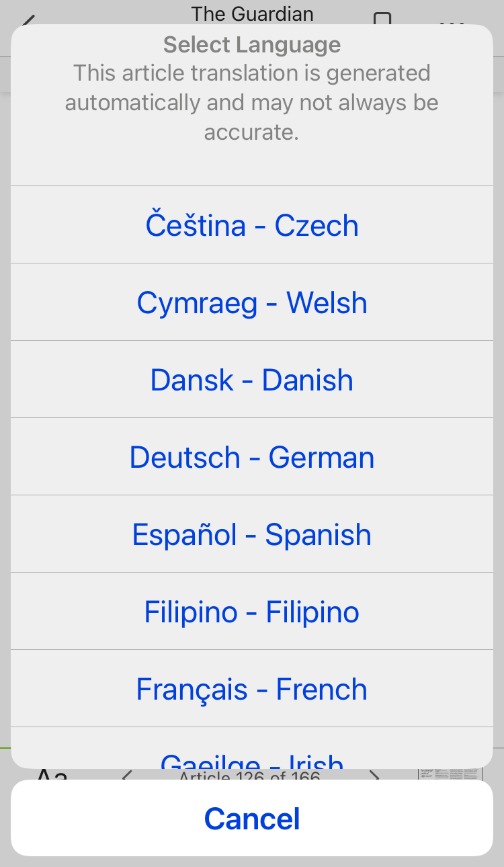
Task: Tap the Select Language sheet heading
Action: coord(252,45)
